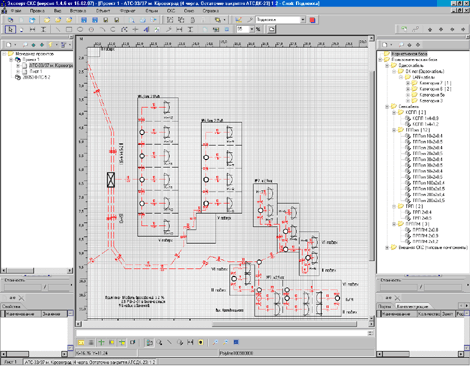Select the Категория 5e folder
This screenshot has height=367, width=470.
[x=432, y=95]
